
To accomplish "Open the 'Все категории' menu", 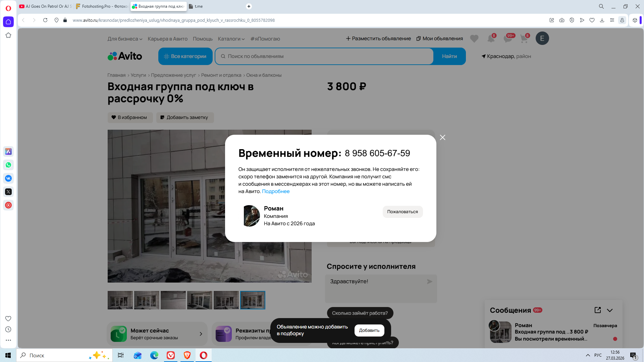I will pyautogui.click(x=185, y=56).
